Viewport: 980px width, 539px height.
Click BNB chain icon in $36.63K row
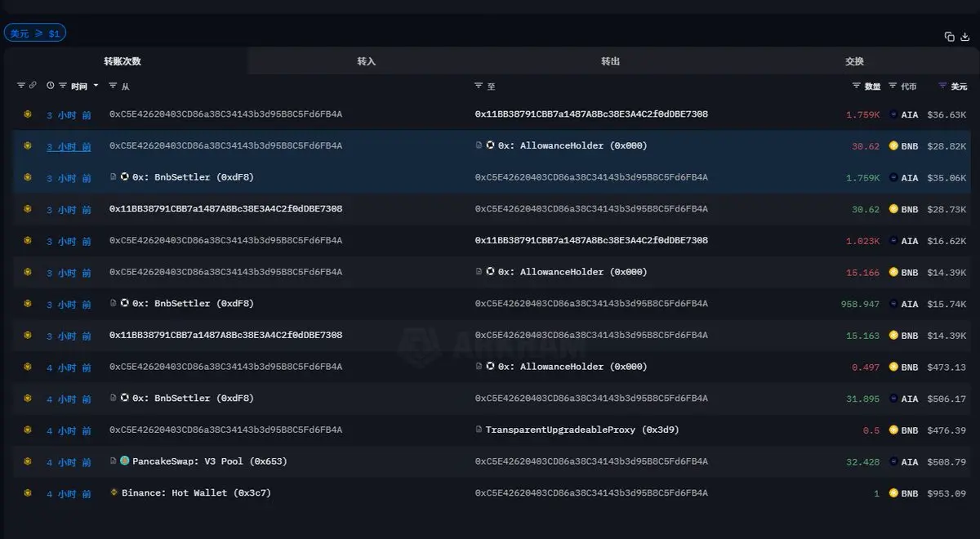27,114
